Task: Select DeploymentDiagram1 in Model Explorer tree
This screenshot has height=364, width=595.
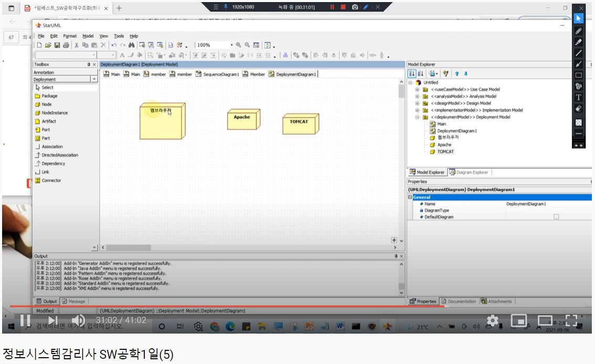Action: [x=456, y=131]
